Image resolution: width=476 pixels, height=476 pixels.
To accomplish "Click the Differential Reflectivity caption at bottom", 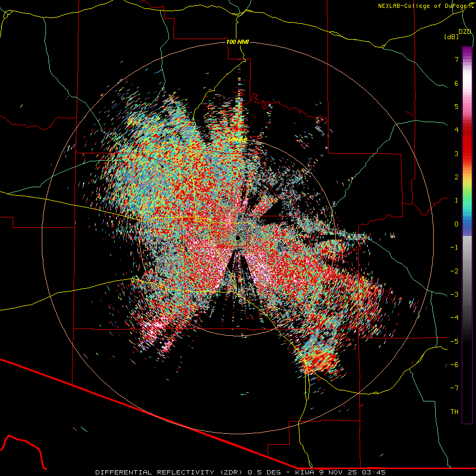I will pos(240,472).
